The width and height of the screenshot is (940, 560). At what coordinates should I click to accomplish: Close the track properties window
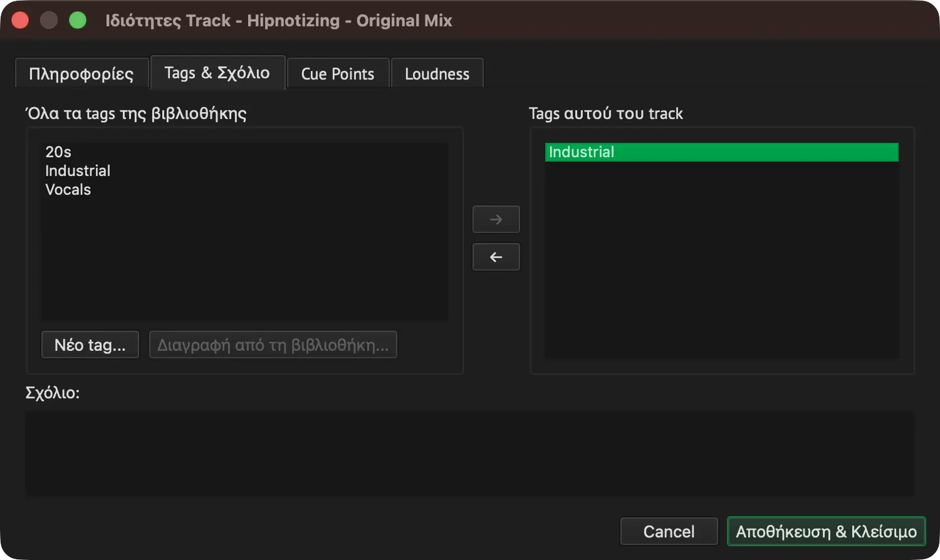pyautogui.click(x=20, y=21)
